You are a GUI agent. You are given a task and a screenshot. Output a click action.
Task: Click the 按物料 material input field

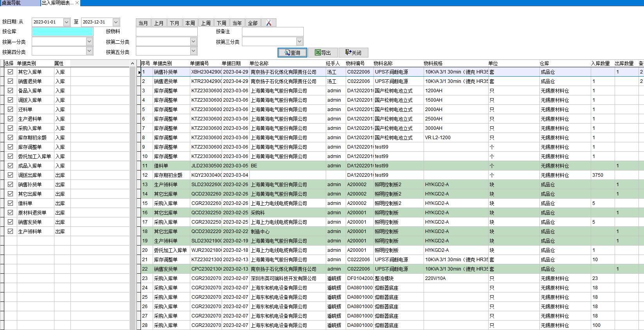click(167, 32)
